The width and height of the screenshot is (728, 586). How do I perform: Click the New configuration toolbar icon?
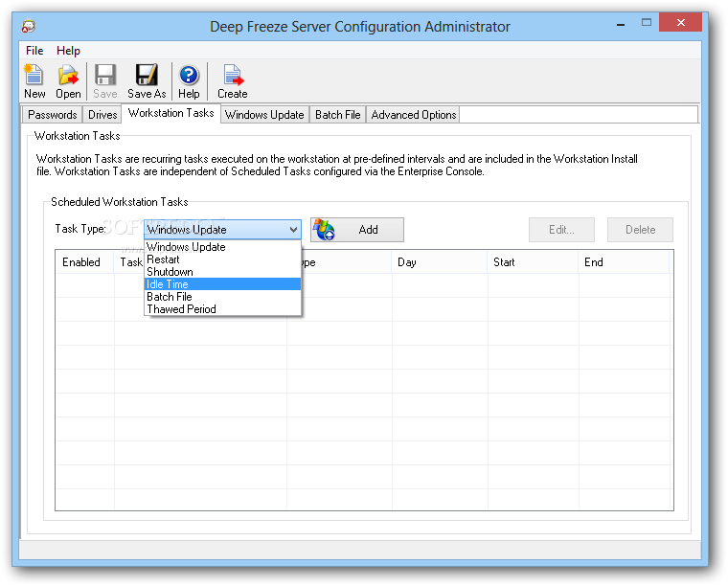34,81
